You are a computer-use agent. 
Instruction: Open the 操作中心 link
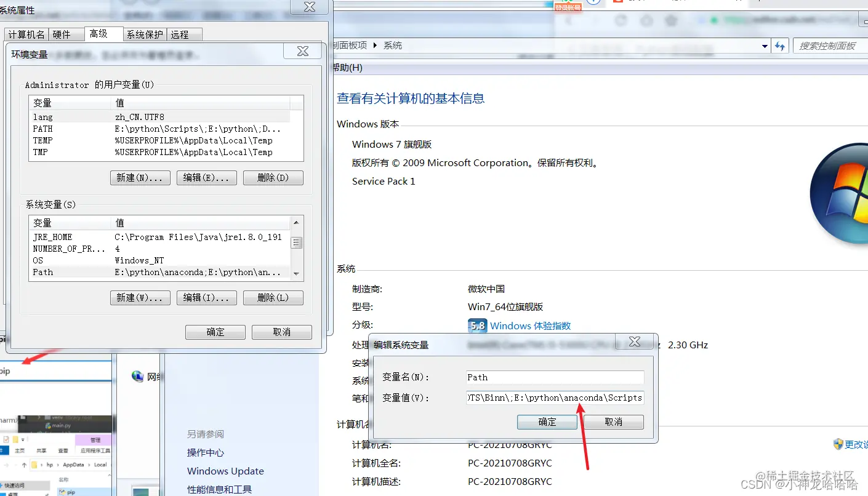206,453
